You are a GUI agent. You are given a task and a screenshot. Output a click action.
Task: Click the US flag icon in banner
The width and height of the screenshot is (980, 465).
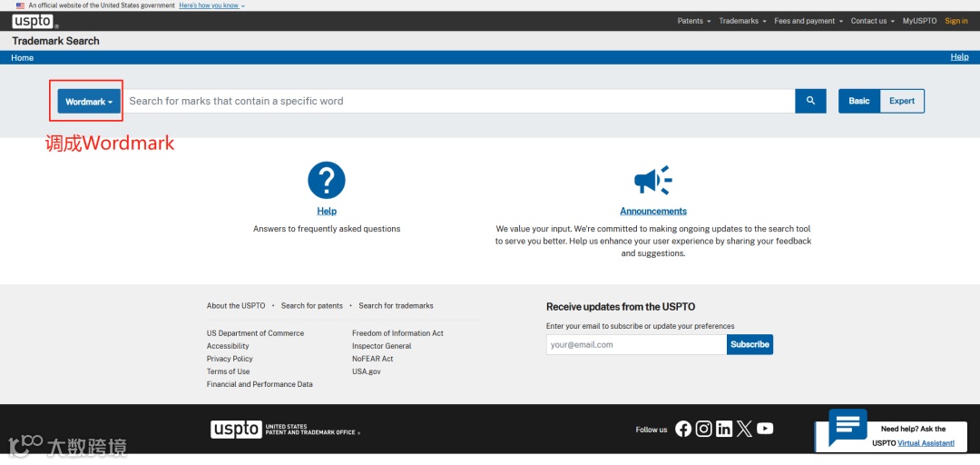pyautogui.click(x=20, y=5)
